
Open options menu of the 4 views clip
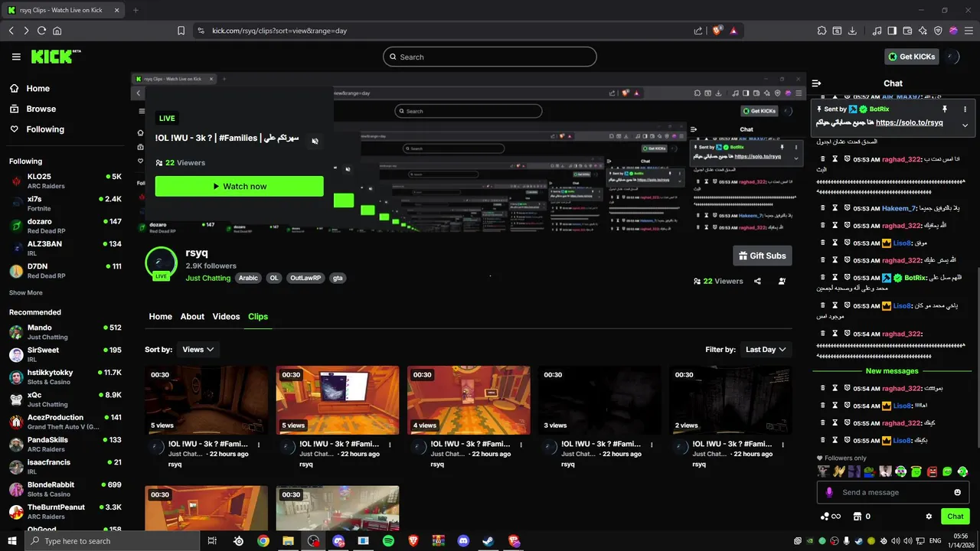521,444
